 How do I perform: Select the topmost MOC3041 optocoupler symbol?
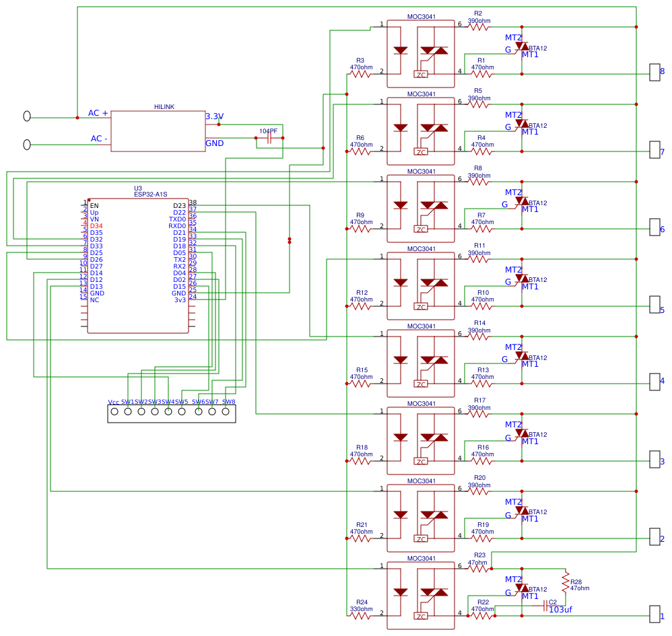[x=421, y=52]
